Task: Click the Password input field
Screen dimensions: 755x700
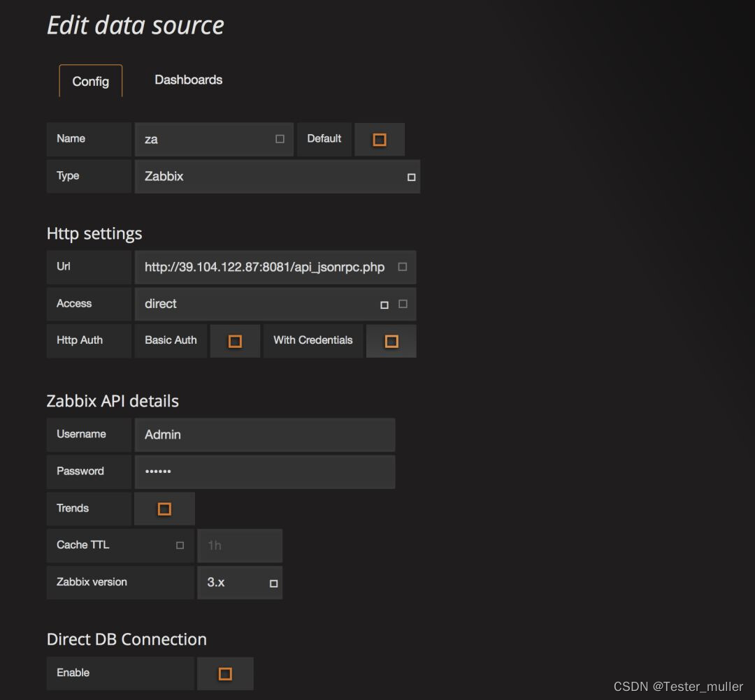Action: click(265, 472)
